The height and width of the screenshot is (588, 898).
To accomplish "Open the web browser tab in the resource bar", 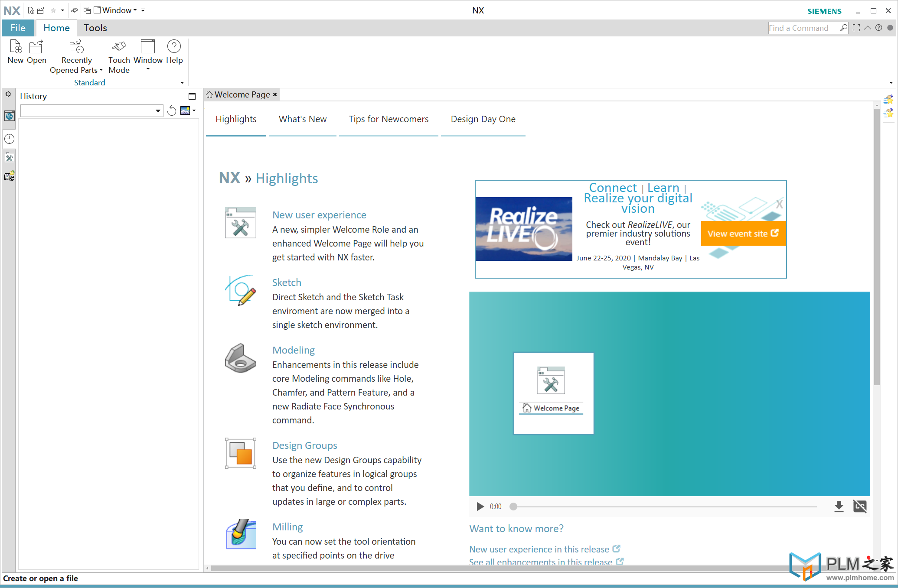I will (x=10, y=116).
